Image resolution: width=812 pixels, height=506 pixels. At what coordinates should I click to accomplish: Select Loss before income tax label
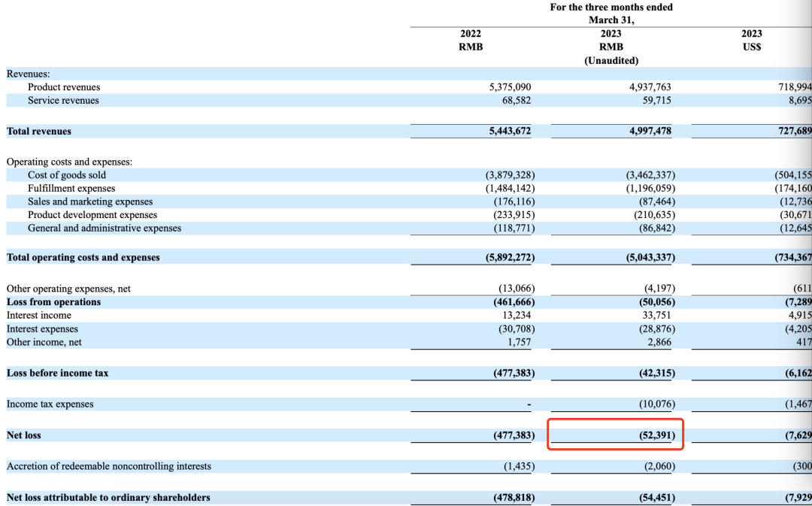(57, 373)
